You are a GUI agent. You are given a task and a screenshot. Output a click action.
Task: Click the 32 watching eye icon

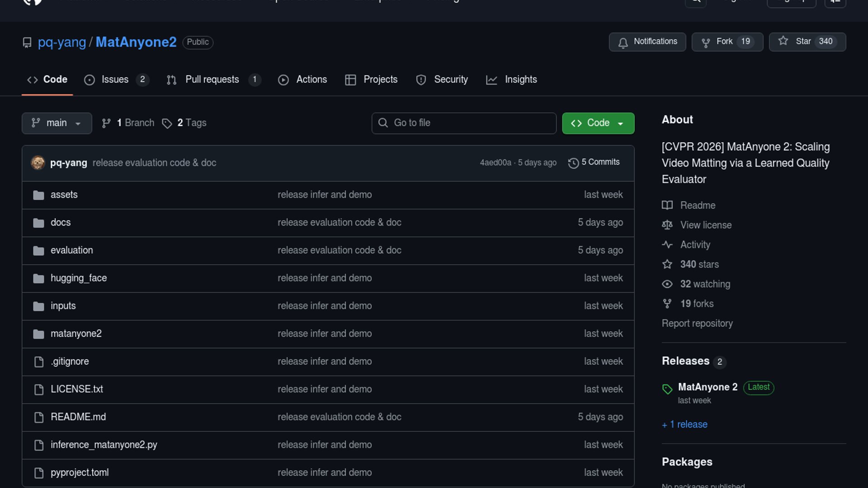pyautogui.click(x=667, y=284)
